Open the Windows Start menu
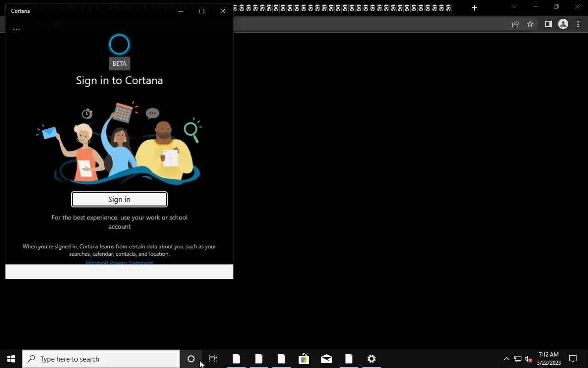The height and width of the screenshot is (368, 588). (11, 359)
